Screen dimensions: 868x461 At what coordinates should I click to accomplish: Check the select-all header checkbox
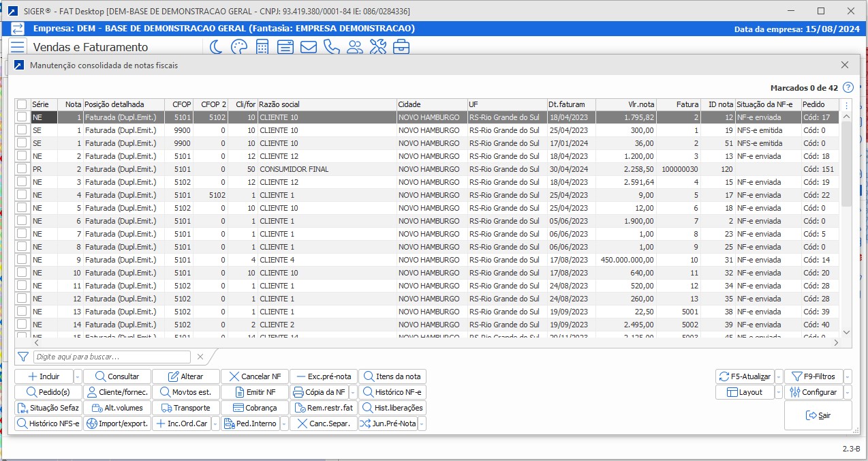[22, 104]
